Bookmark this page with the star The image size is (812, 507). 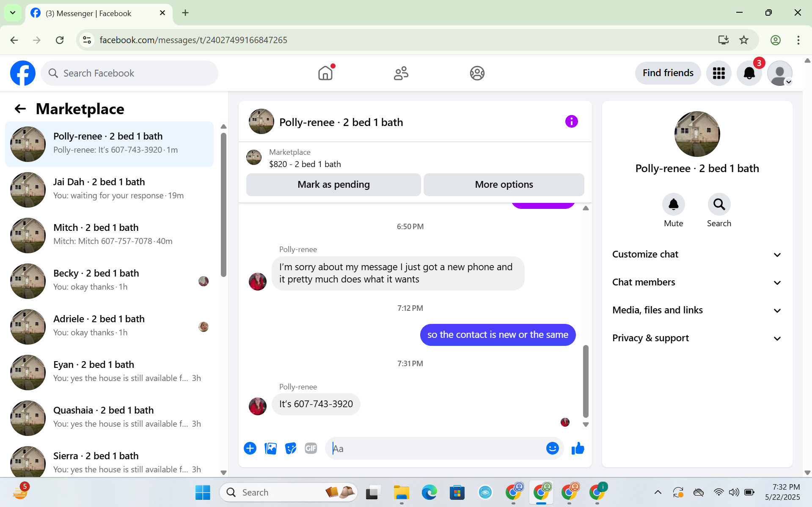click(x=743, y=40)
